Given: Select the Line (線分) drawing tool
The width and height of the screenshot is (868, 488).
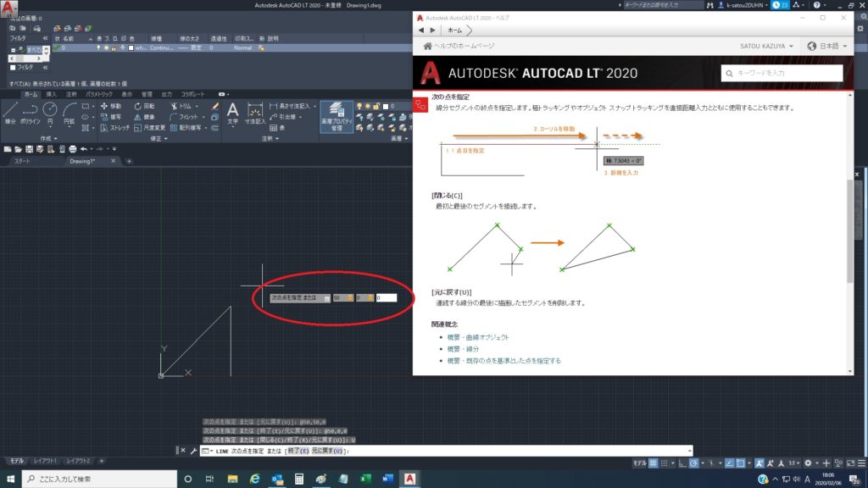Looking at the screenshot, I should click(10, 113).
